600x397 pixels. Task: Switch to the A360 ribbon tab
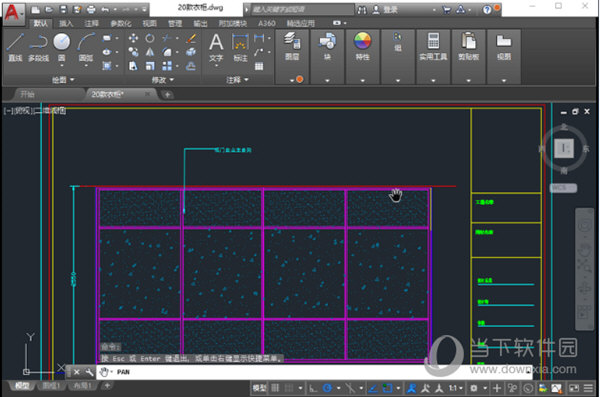point(267,23)
